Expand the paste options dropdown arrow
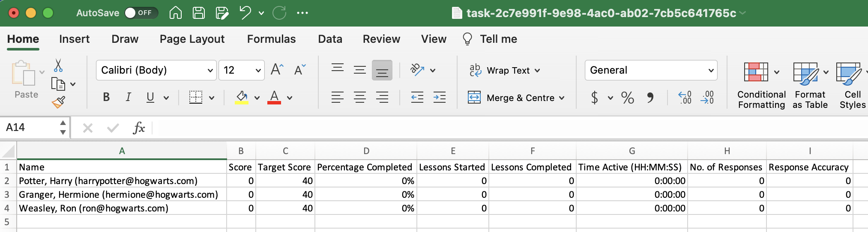The height and width of the screenshot is (232, 868). coord(42,72)
